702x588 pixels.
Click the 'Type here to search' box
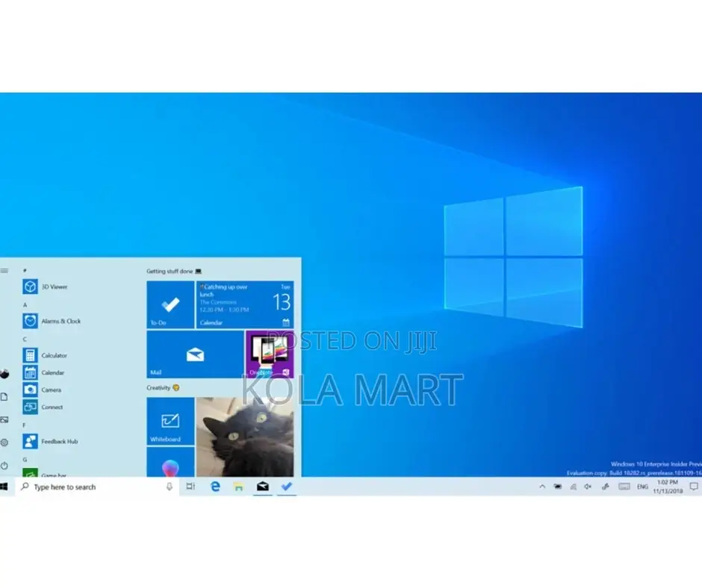point(97,487)
